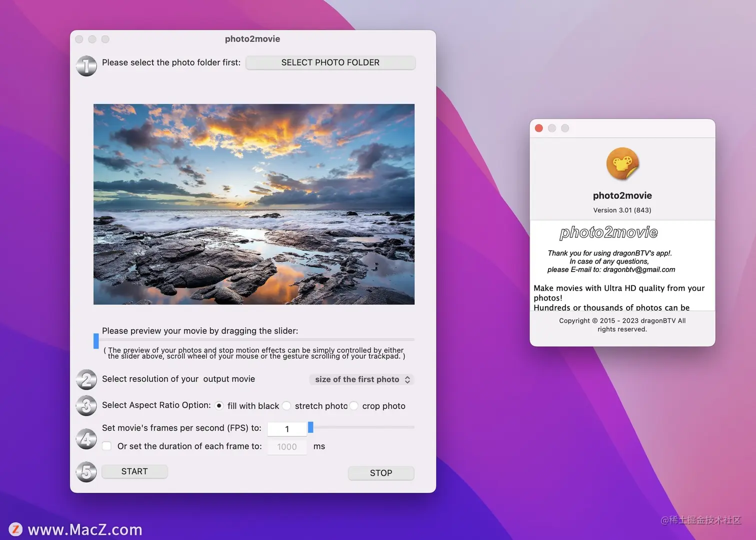The width and height of the screenshot is (756, 540).
Task: Click "Set movie's frames per second" label
Action: coord(181,428)
